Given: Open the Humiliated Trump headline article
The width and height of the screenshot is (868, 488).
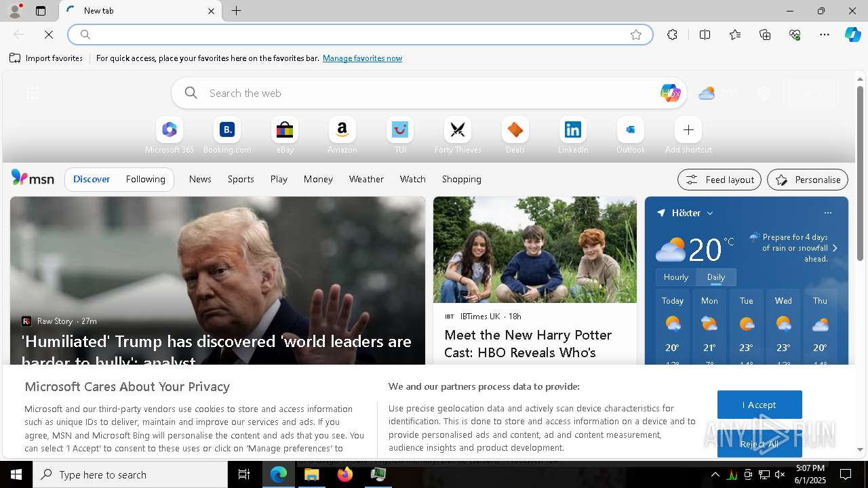Looking at the screenshot, I should [216, 350].
